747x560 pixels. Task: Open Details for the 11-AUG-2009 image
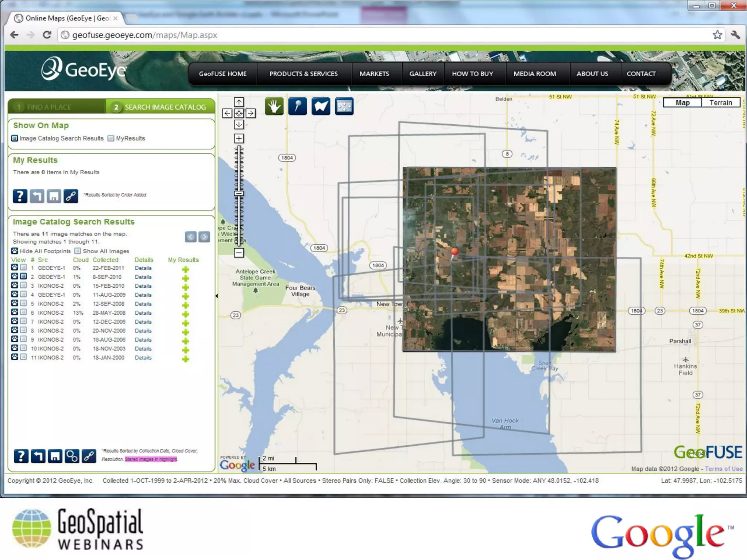click(143, 295)
